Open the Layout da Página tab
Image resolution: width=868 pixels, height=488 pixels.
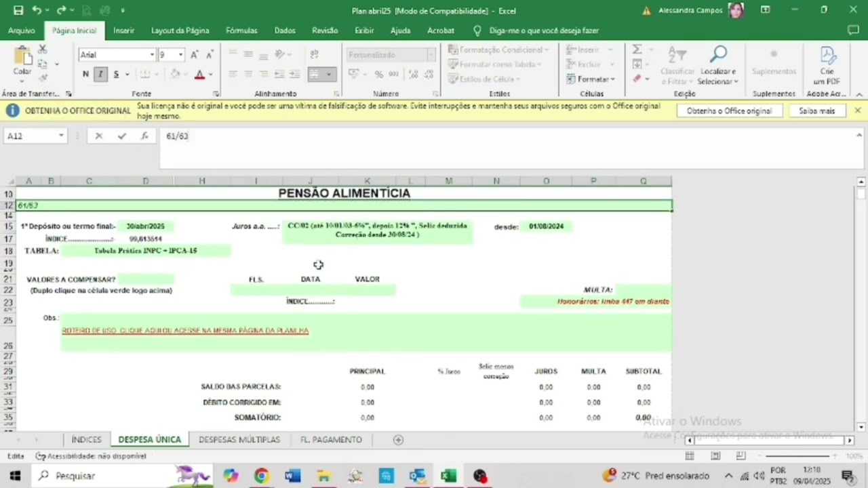pos(180,30)
